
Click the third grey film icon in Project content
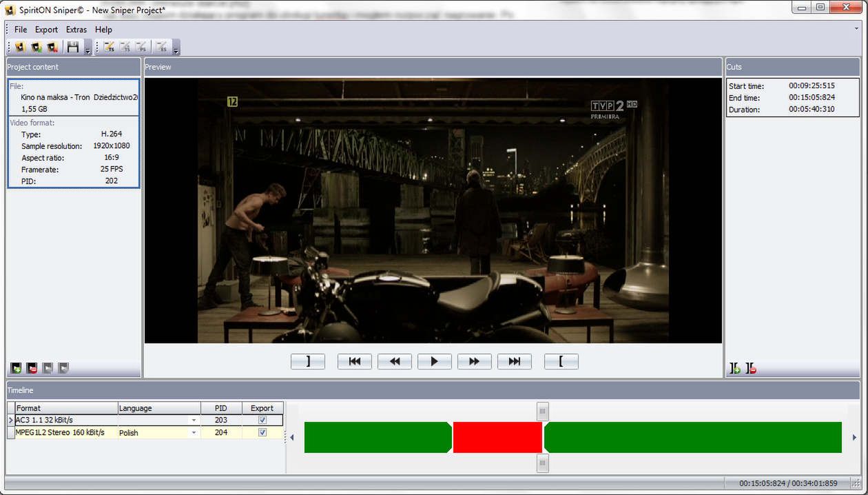tap(48, 369)
